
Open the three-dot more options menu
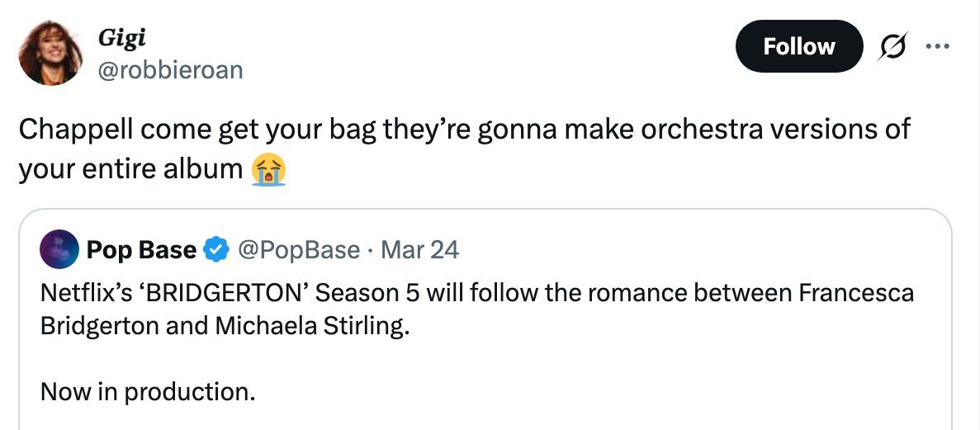pyautogui.click(x=939, y=46)
